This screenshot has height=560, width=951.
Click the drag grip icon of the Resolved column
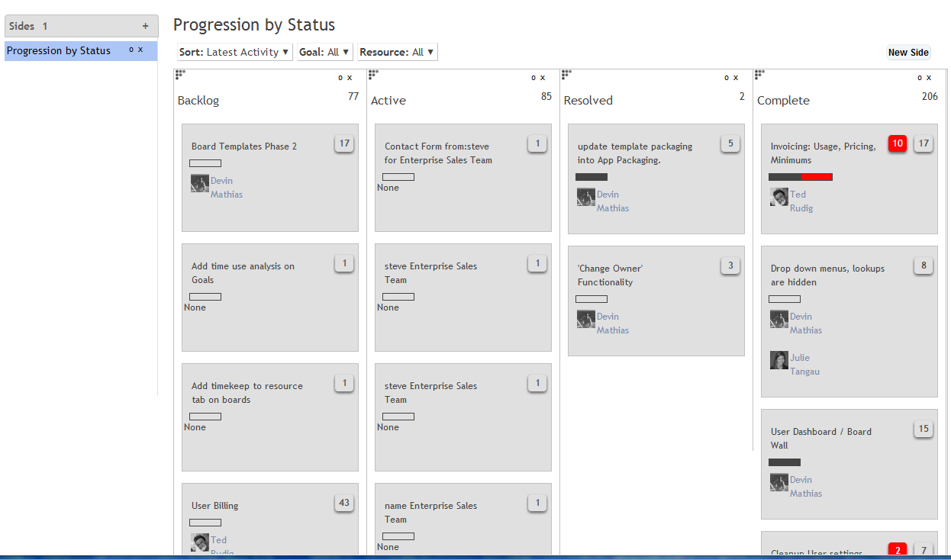[566, 74]
